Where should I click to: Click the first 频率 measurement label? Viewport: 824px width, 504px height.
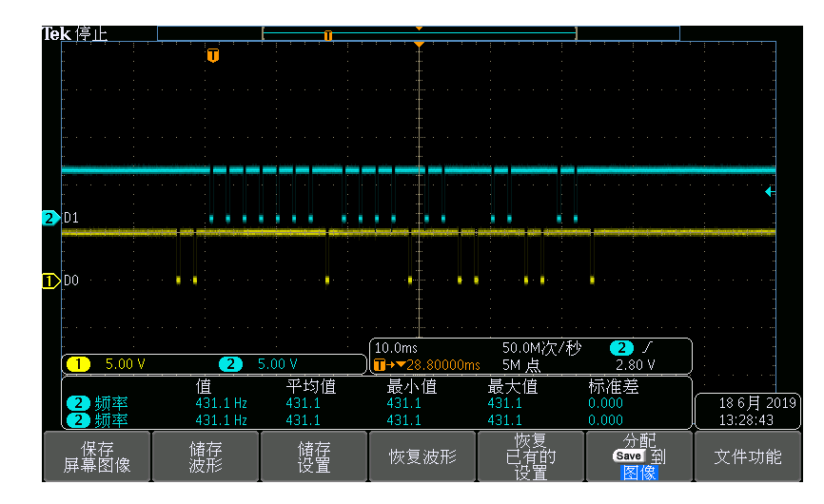tap(111, 403)
